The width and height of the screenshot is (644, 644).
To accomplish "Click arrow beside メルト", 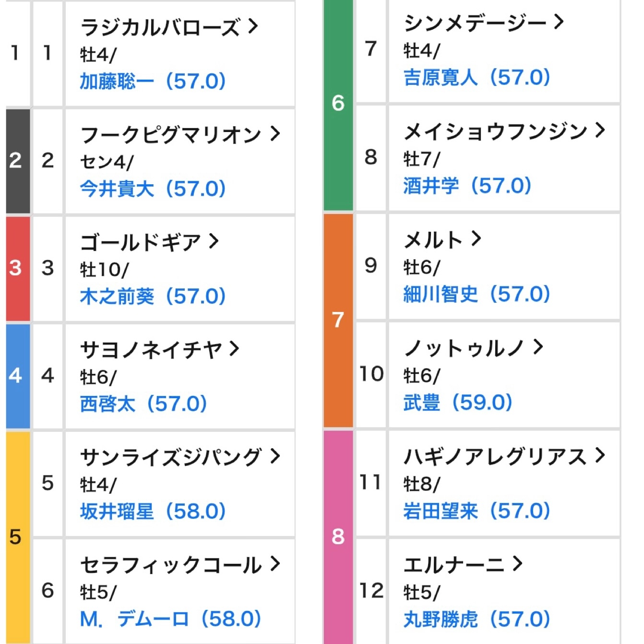I will pyautogui.click(x=476, y=239).
